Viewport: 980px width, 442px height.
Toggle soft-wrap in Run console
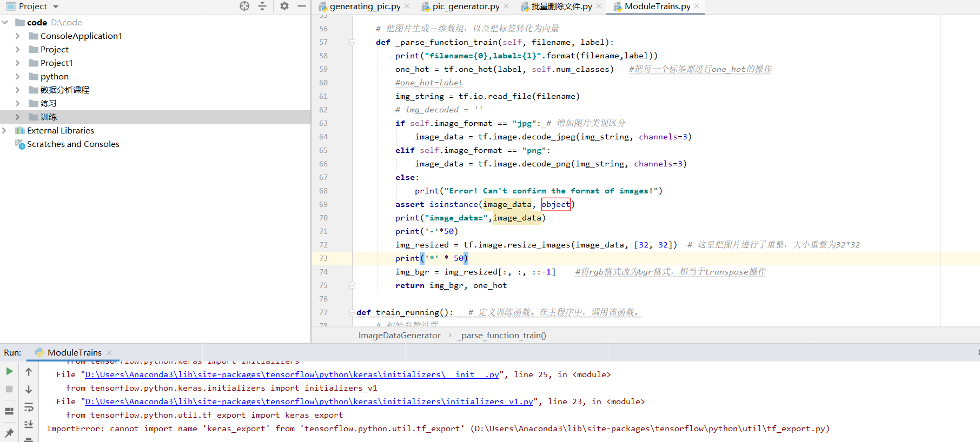[x=29, y=407]
